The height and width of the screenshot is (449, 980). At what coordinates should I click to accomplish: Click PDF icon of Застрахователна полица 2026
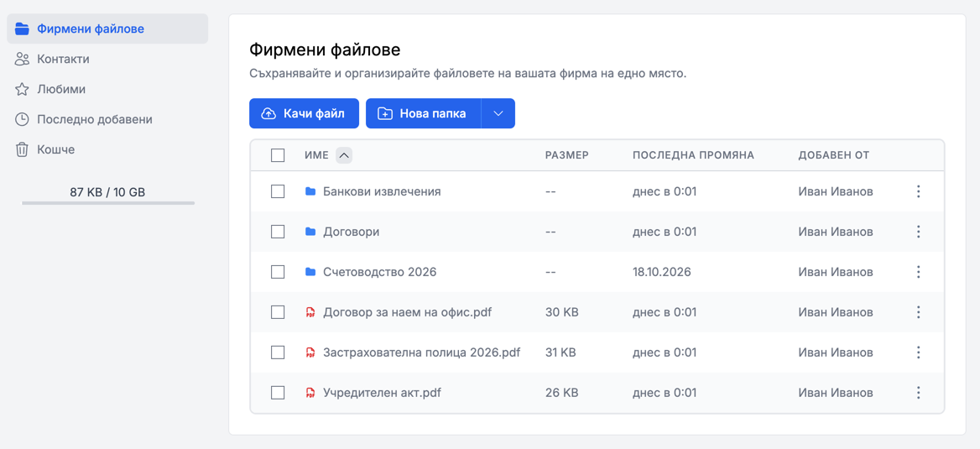coord(310,352)
